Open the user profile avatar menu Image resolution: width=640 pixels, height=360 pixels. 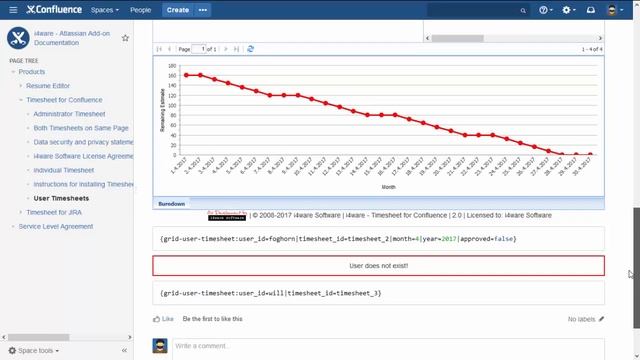(x=615, y=10)
